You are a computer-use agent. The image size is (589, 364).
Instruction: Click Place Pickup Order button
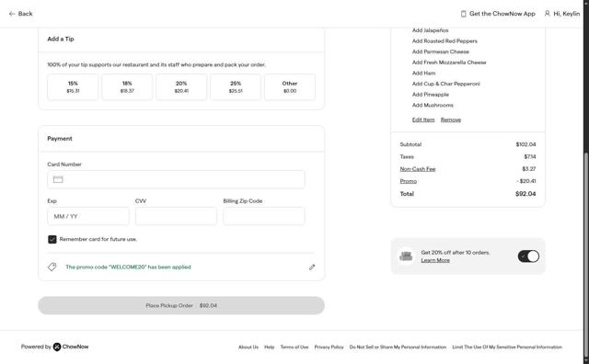pos(181,305)
